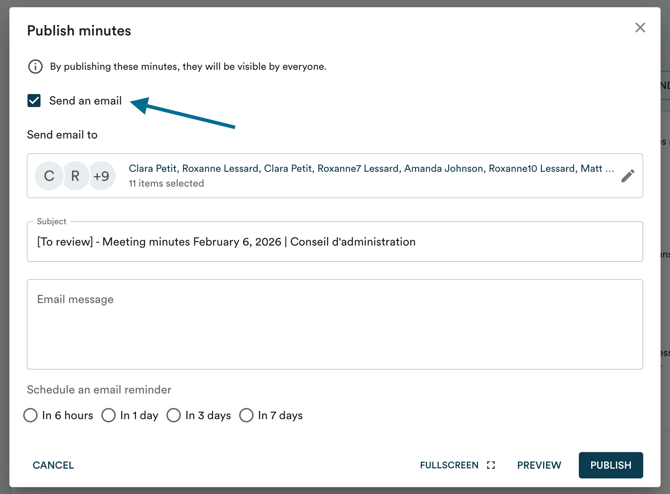Click the fullscreen expand icon
This screenshot has height=494, width=670.
click(x=491, y=465)
